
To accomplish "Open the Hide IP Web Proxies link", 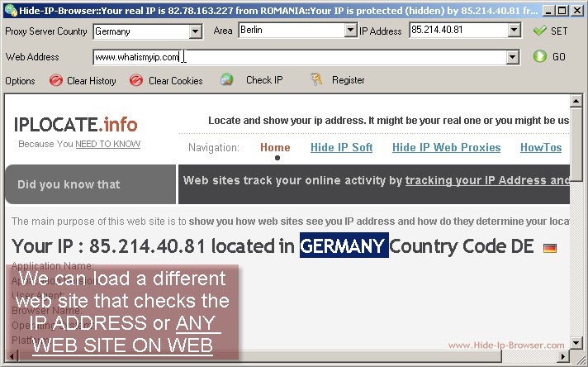I will [x=446, y=147].
